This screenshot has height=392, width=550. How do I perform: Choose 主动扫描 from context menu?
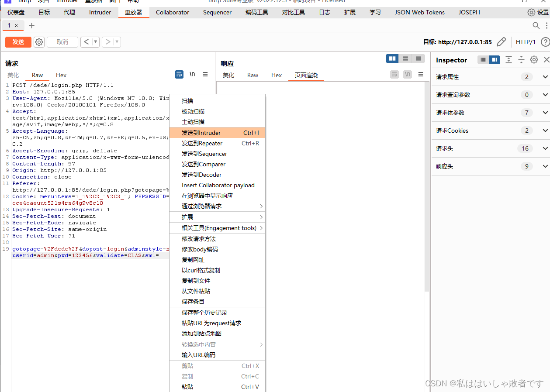[x=217, y=122]
